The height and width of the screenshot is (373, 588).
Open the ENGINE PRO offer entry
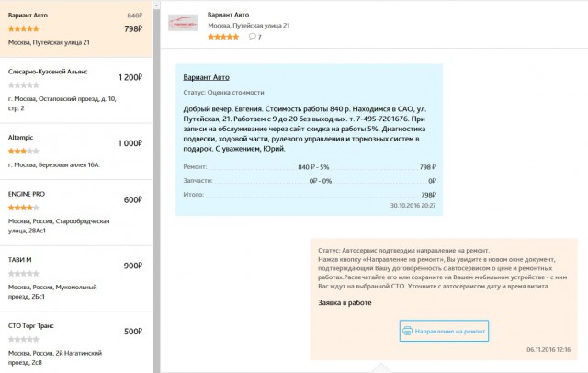[76, 212]
